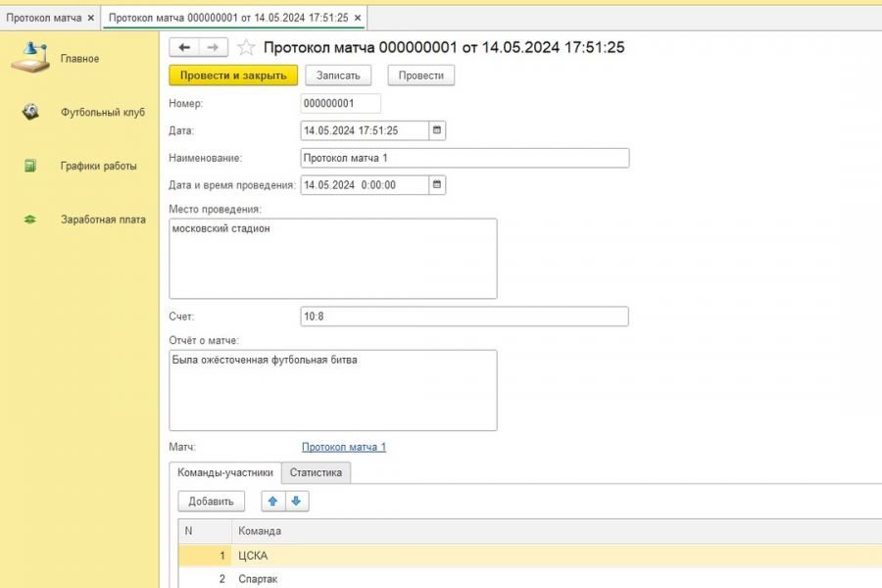Open calendar picker for the Дата field
This screenshot has width=882, height=588.
point(437,130)
